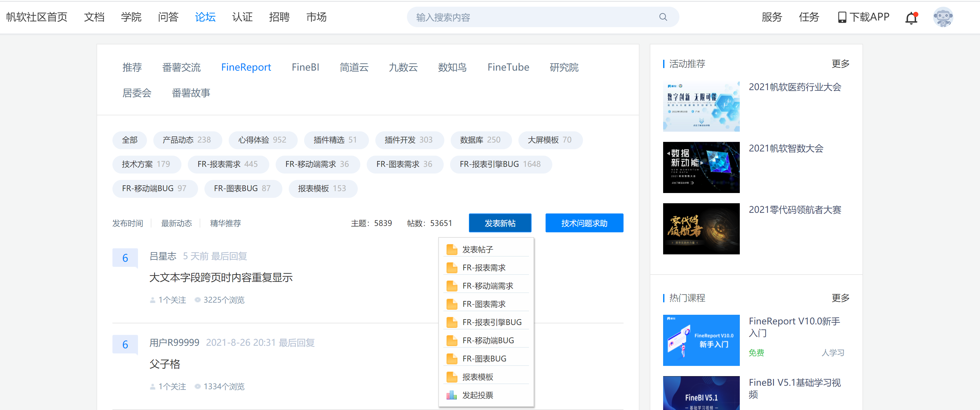Image resolution: width=980 pixels, height=410 pixels.
Task: Switch to the FineBI forum tab
Action: 305,67
